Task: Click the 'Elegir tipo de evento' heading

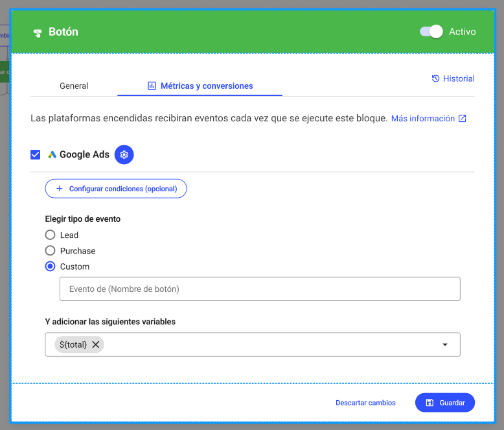Action: click(83, 219)
